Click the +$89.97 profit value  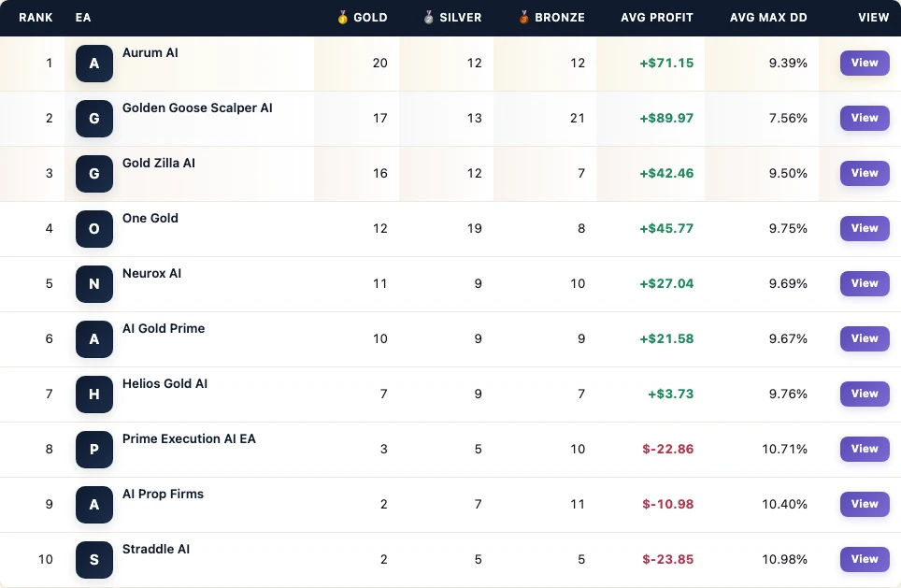pos(666,119)
